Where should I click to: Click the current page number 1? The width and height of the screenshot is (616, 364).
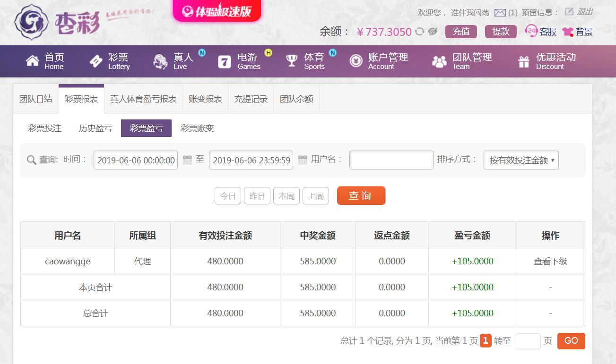tap(486, 340)
